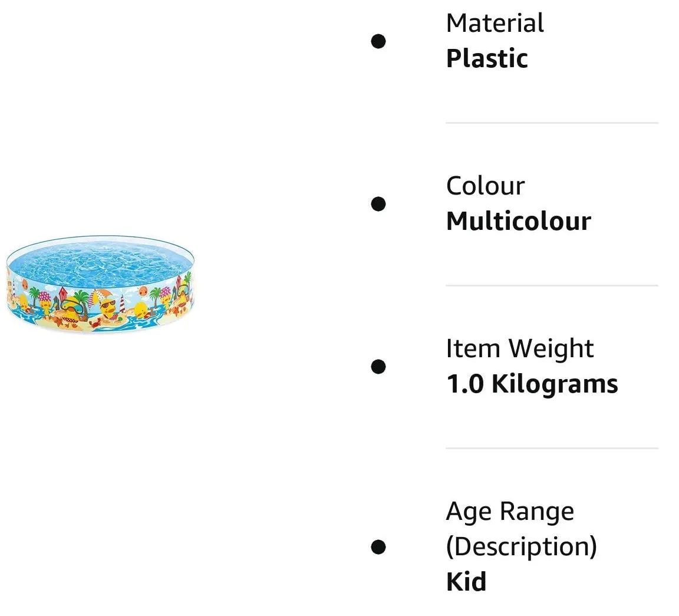This screenshot has height=616, width=679.
Task: Click the bullet beside Item Weight
Action: click(x=378, y=367)
